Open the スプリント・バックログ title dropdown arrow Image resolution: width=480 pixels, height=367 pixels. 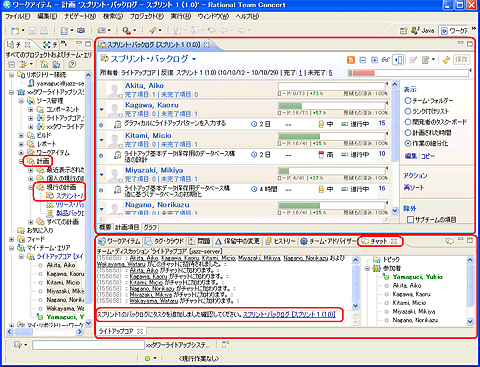[x=194, y=59]
